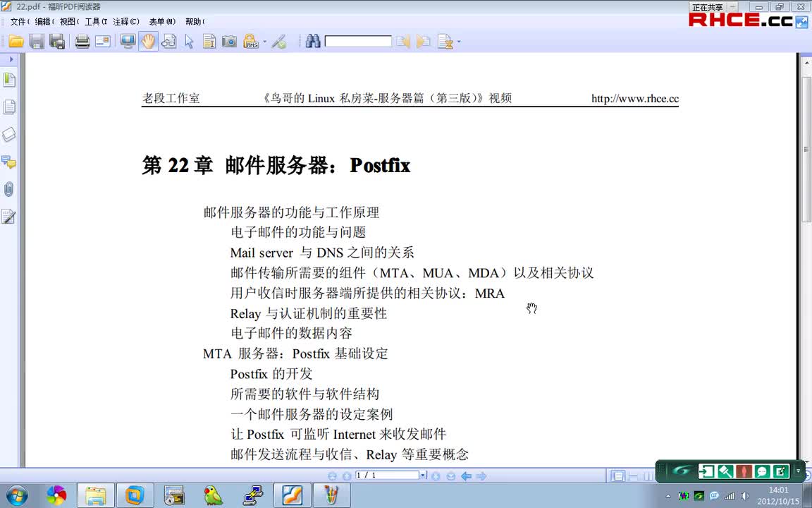The width and height of the screenshot is (812, 508).
Task: Click into the toolbar search field
Action: [x=358, y=42]
